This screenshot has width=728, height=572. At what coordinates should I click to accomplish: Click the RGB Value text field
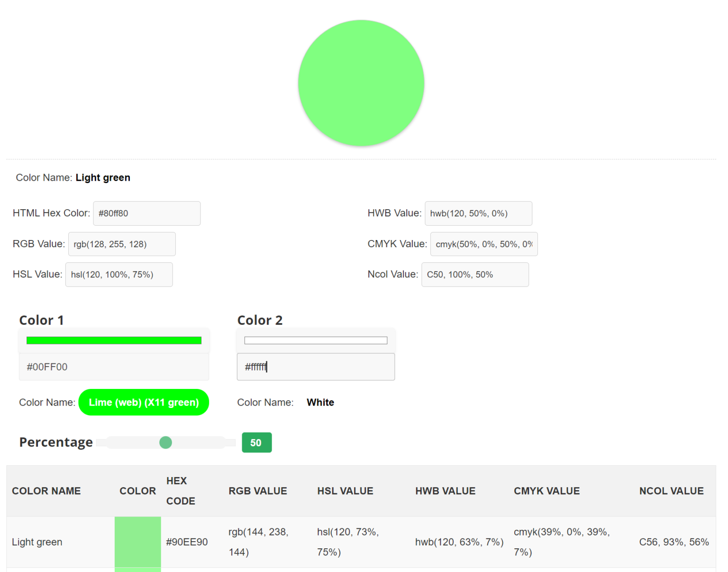(x=122, y=244)
